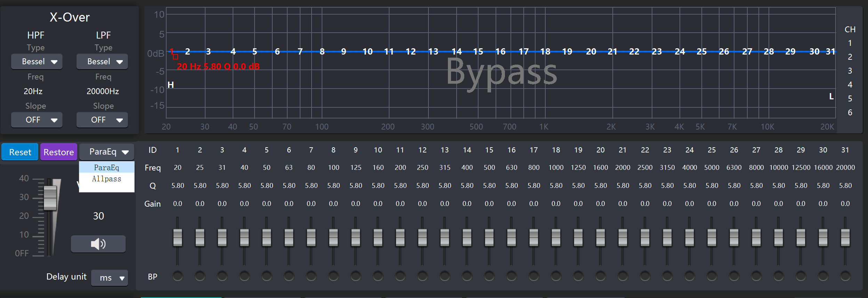Click band 8 gain fader handle
The width and height of the screenshot is (868, 298).
333,238
